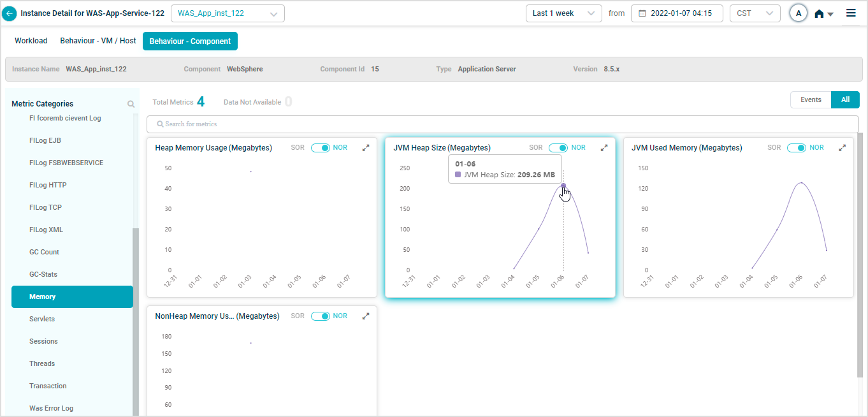Select the GC-Stats category

point(43,274)
